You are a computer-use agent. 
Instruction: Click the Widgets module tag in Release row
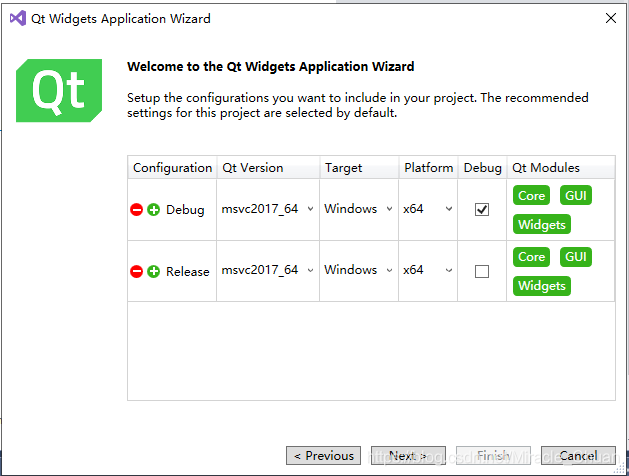pyautogui.click(x=542, y=286)
